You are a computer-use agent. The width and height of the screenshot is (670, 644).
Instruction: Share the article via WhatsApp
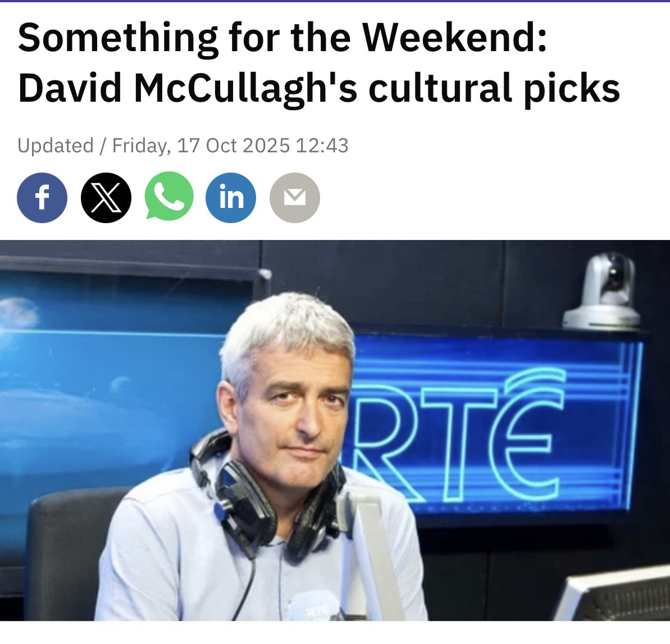point(169,196)
